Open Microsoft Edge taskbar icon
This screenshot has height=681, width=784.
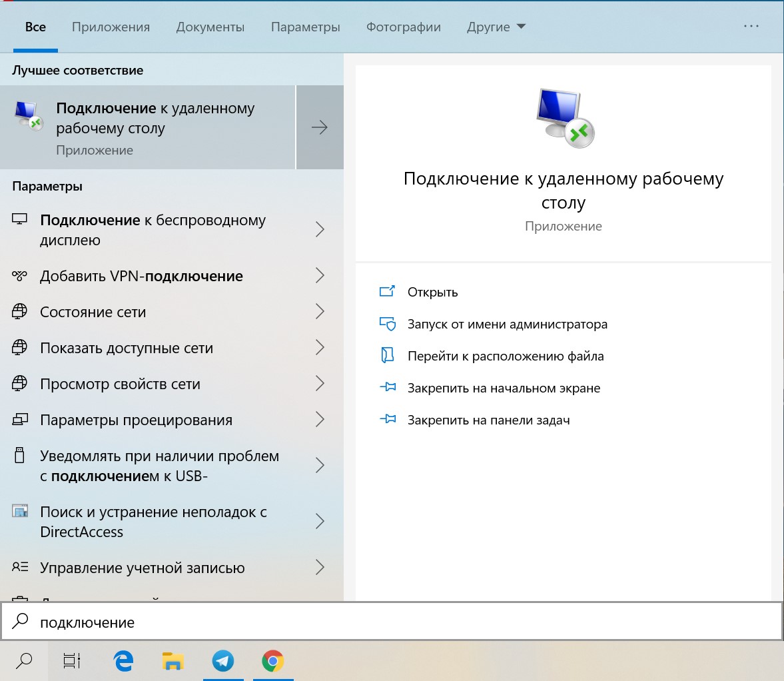123,660
